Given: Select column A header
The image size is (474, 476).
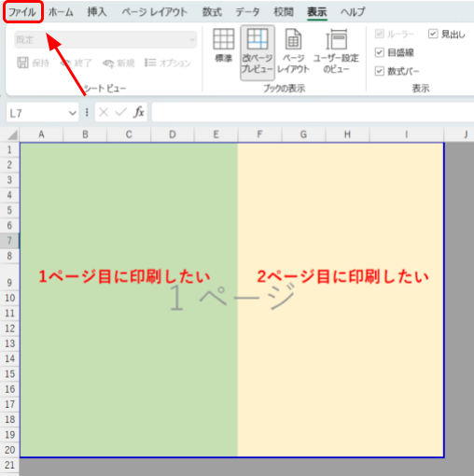Looking at the screenshot, I should (x=41, y=134).
